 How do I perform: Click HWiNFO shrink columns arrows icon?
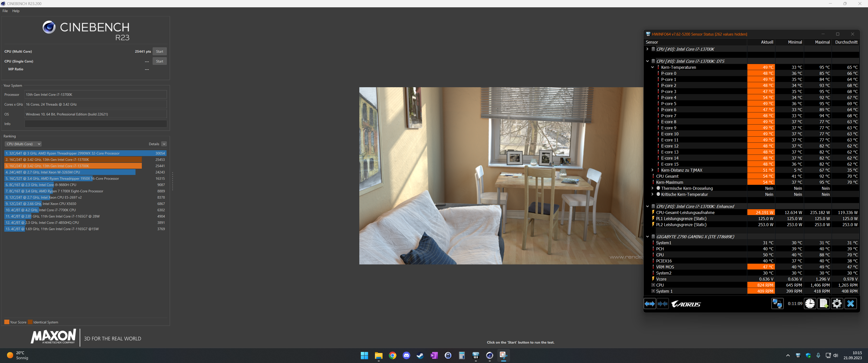(662, 304)
